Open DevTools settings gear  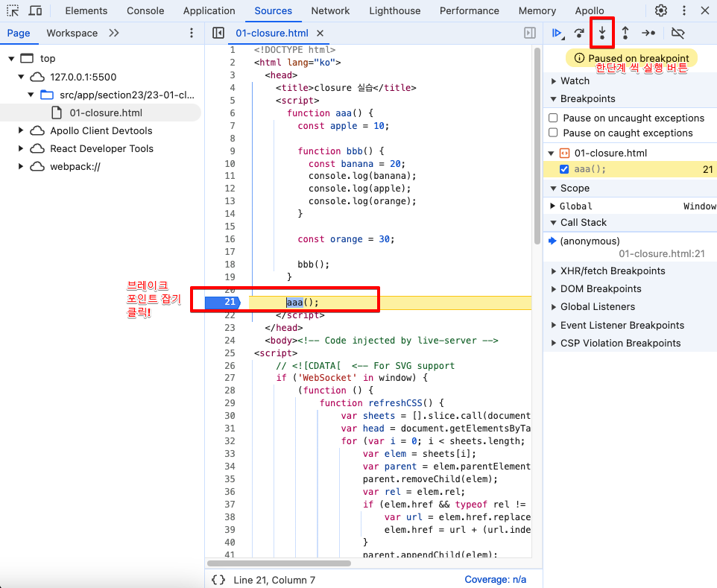coord(661,10)
